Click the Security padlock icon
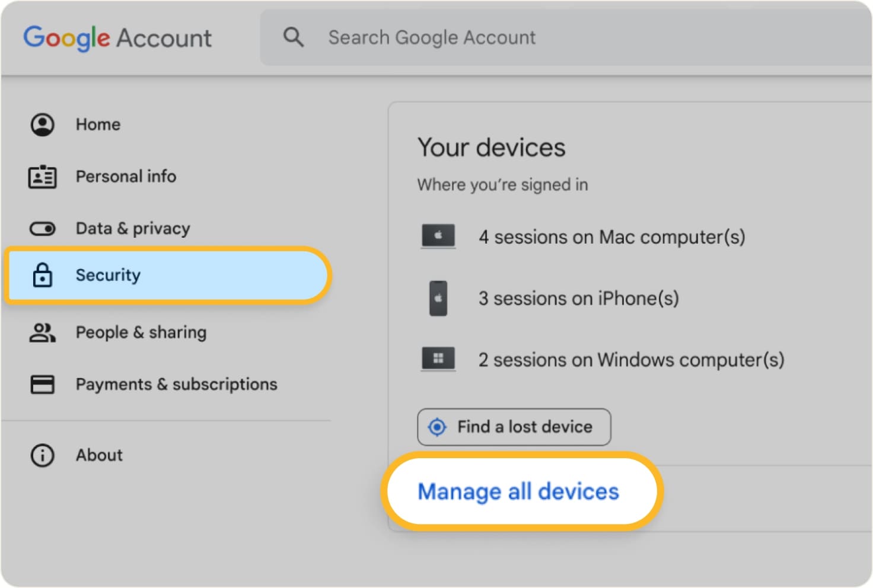This screenshot has height=588, width=873. click(42, 275)
